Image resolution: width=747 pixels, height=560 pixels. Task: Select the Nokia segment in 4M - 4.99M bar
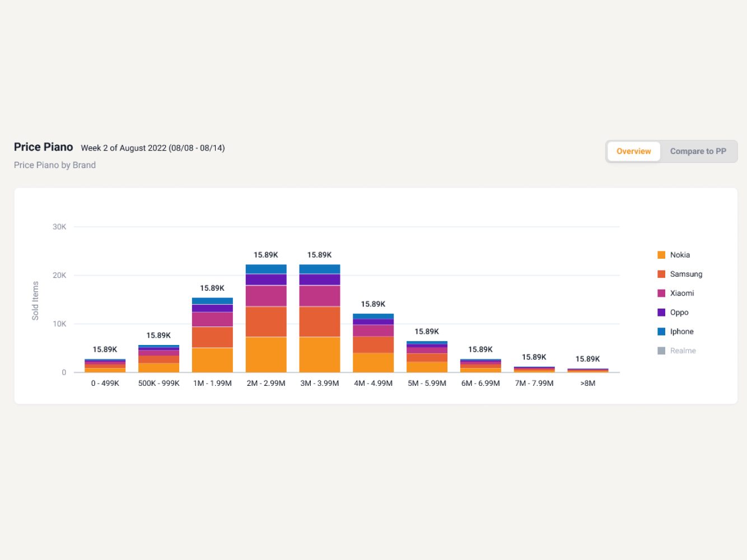(373, 362)
